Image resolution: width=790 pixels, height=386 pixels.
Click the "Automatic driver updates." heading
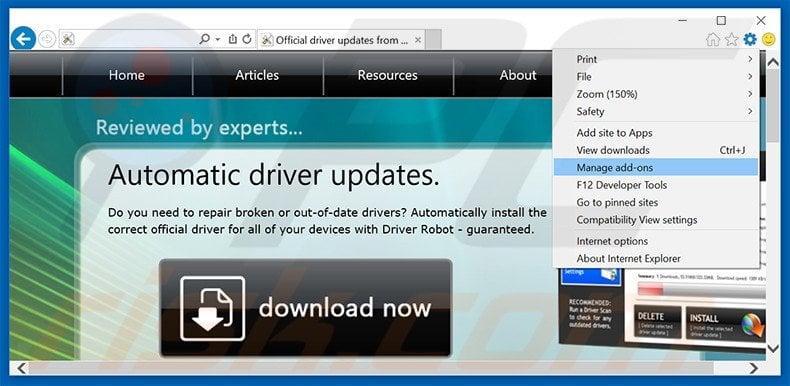click(x=274, y=174)
